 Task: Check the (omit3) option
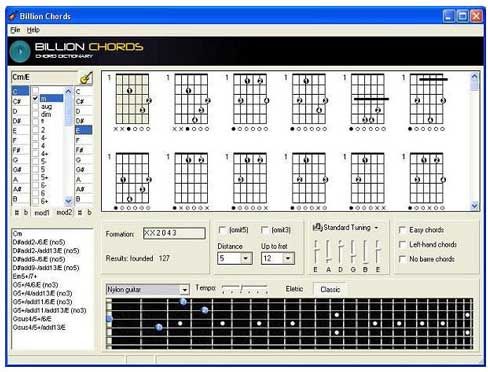click(x=264, y=230)
